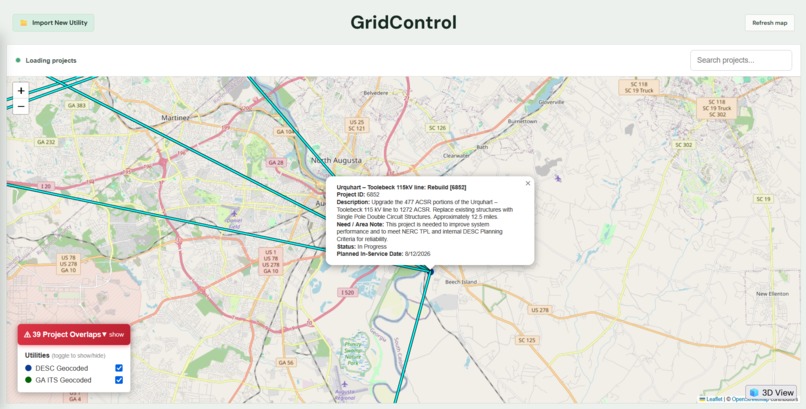Focus the Search projects field
This screenshot has width=806, height=409.
(x=741, y=60)
